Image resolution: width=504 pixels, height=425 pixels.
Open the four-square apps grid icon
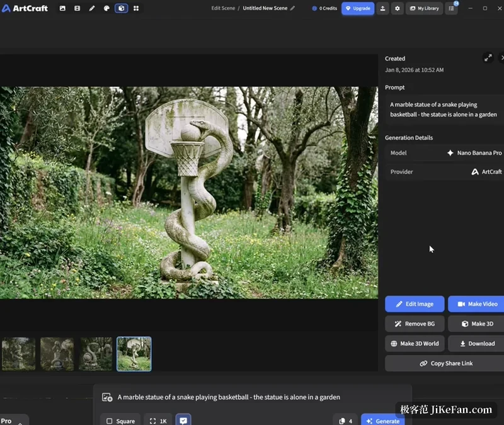click(x=136, y=8)
